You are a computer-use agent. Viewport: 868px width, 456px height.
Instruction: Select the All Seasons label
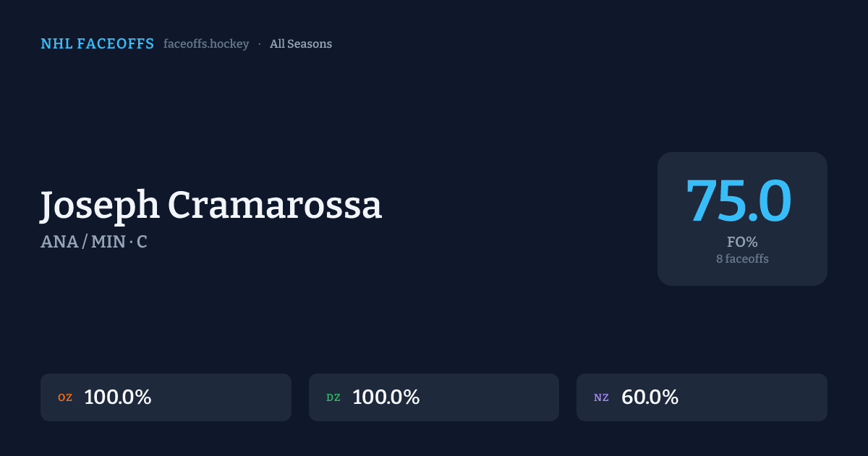click(301, 44)
